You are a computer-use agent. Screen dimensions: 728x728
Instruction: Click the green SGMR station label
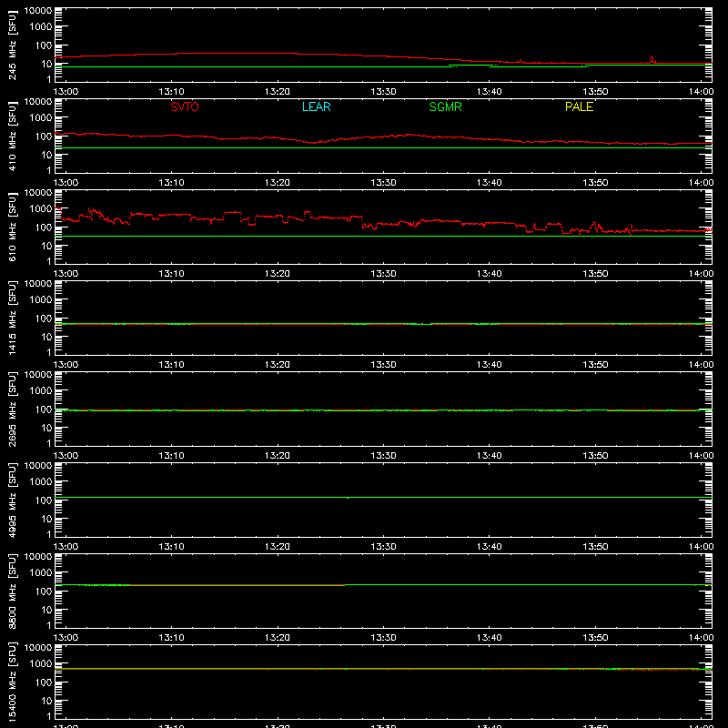(x=445, y=106)
